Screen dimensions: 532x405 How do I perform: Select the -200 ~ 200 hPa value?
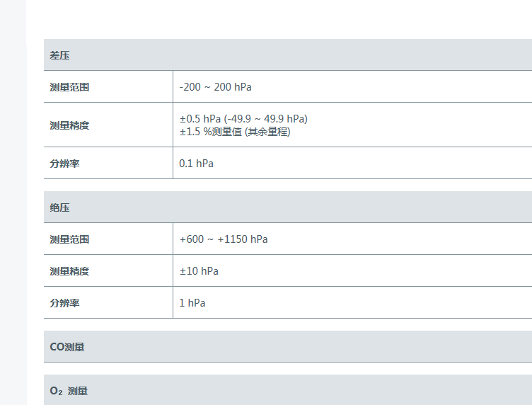click(215, 87)
